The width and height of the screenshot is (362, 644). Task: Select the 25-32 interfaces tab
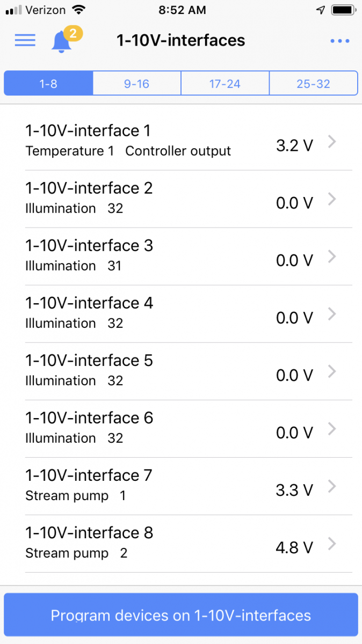(313, 84)
